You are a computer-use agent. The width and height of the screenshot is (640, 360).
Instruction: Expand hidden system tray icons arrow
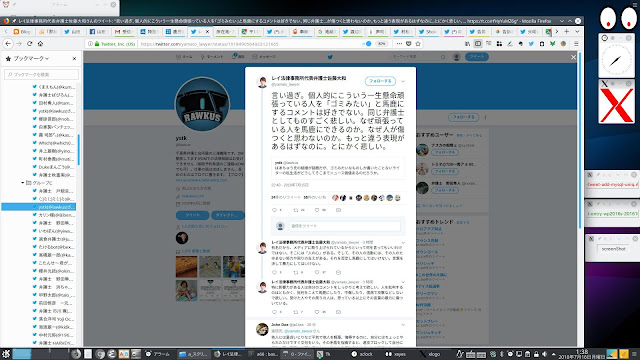point(554,354)
